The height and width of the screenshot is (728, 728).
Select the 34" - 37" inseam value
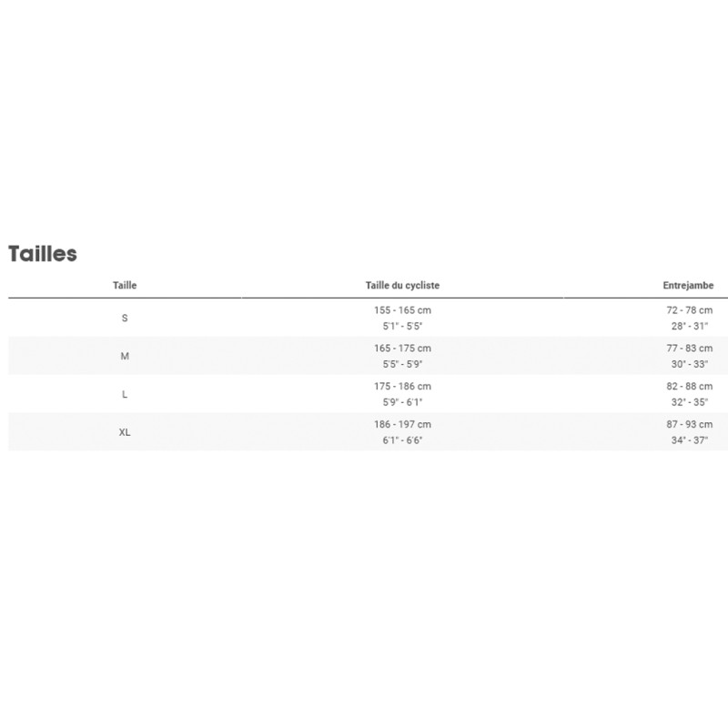pyautogui.click(x=690, y=440)
